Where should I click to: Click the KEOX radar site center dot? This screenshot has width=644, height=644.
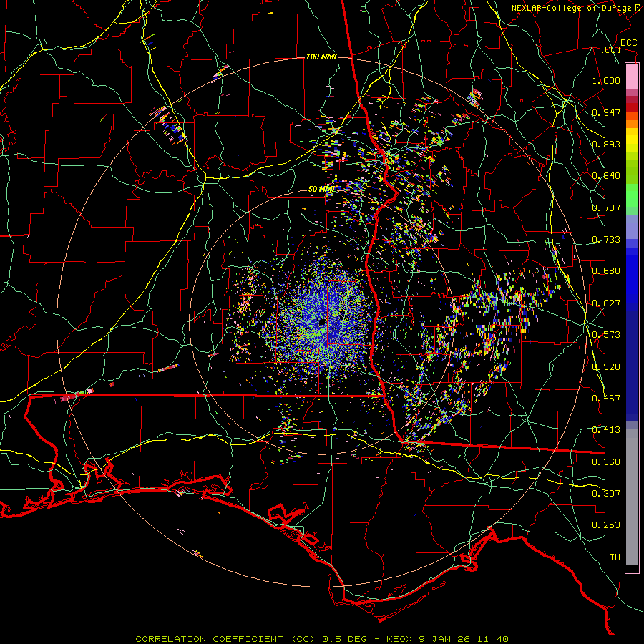tap(322, 323)
